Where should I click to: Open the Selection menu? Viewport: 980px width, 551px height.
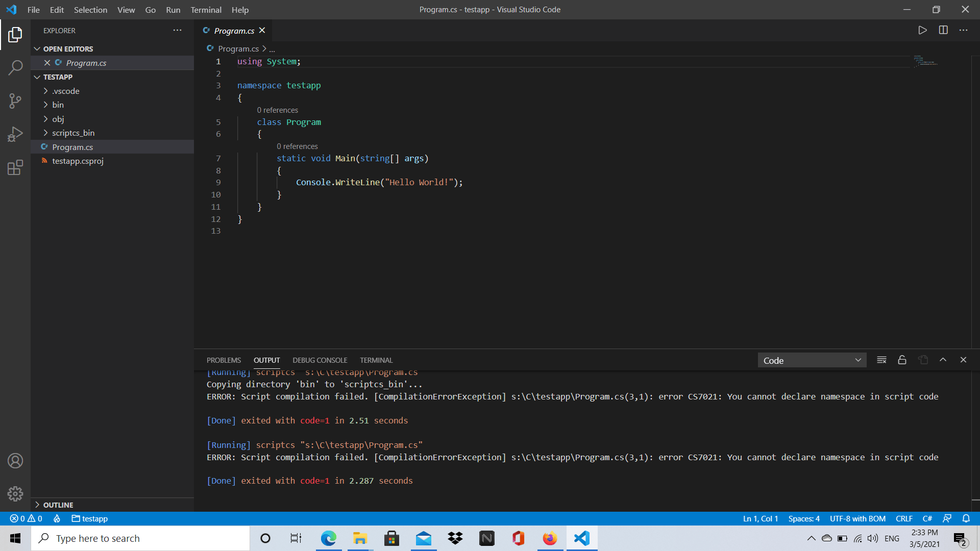(x=90, y=10)
